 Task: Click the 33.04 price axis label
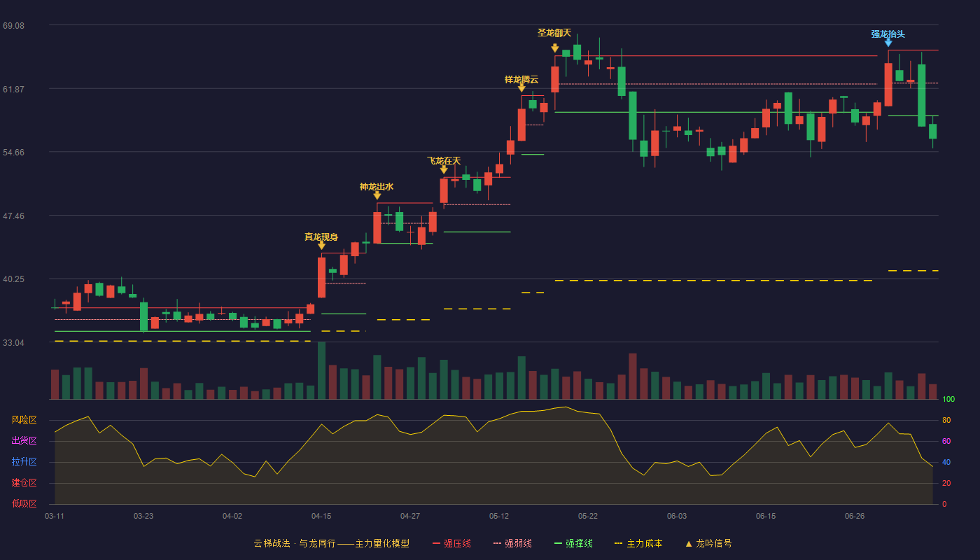(x=13, y=343)
